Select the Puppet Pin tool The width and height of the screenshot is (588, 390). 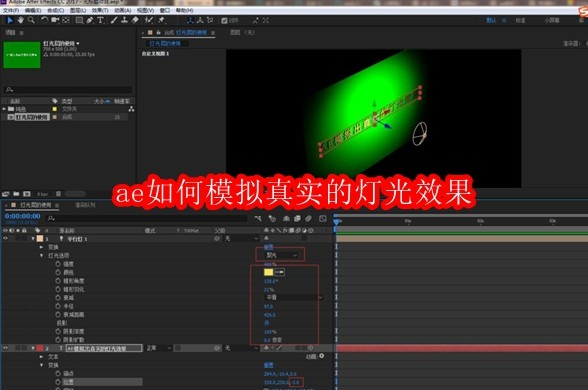162,20
